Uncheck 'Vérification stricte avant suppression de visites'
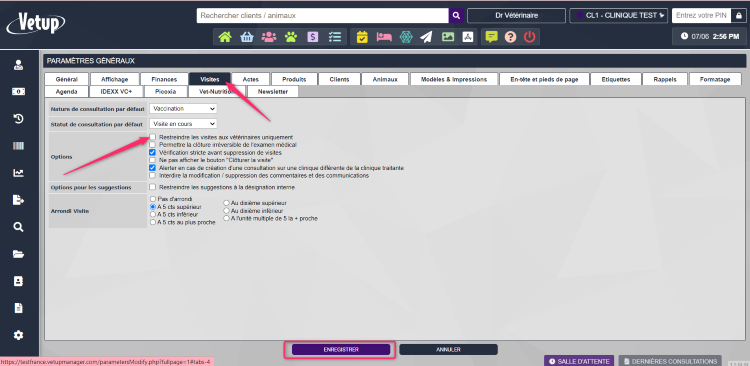750x366 pixels. 153,152
